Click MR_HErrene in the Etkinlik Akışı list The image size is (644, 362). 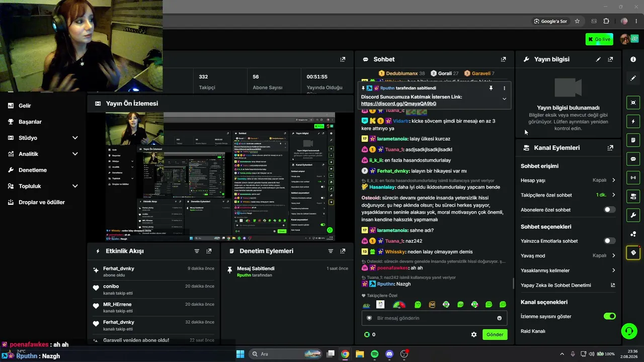coord(117,304)
